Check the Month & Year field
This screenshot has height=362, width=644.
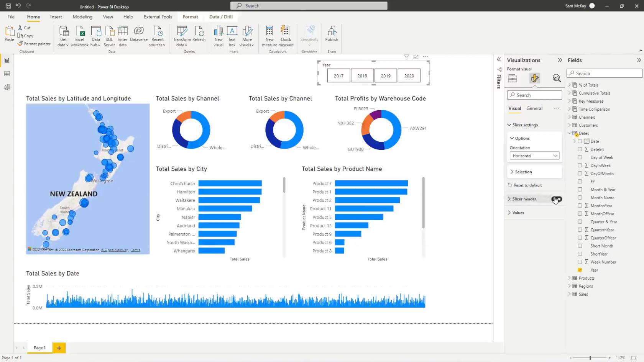click(x=580, y=190)
